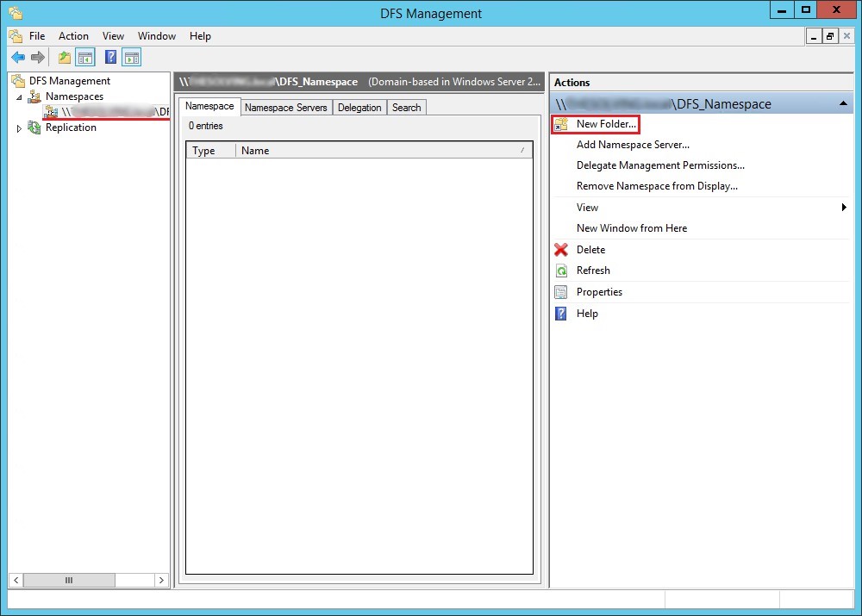The image size is (862, 616).
Task: Click the Up one level folder icon
Action: (x=65, y=57)
